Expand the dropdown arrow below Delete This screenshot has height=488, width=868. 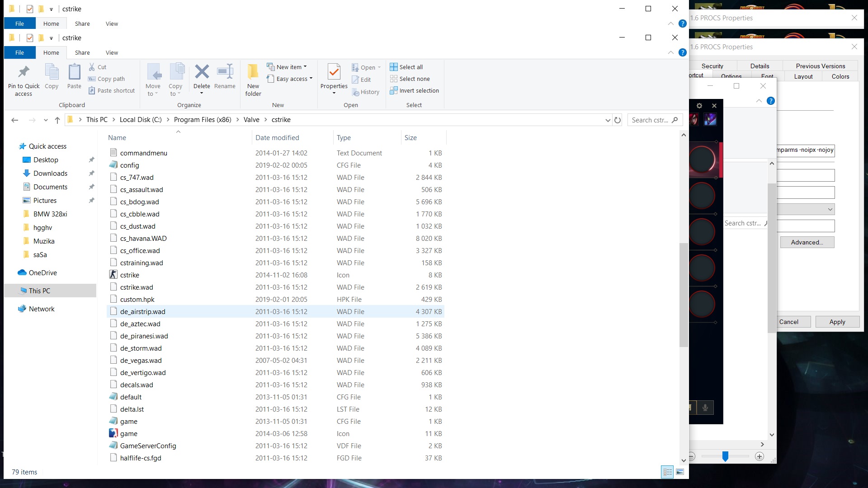[x=202, y=93]
